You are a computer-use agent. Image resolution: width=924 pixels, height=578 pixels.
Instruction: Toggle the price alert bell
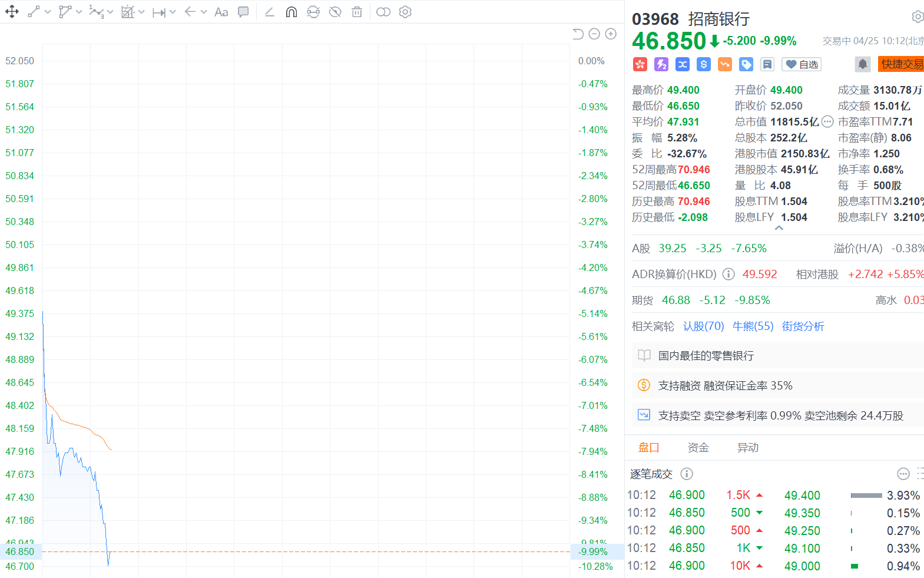pos(863,64)
